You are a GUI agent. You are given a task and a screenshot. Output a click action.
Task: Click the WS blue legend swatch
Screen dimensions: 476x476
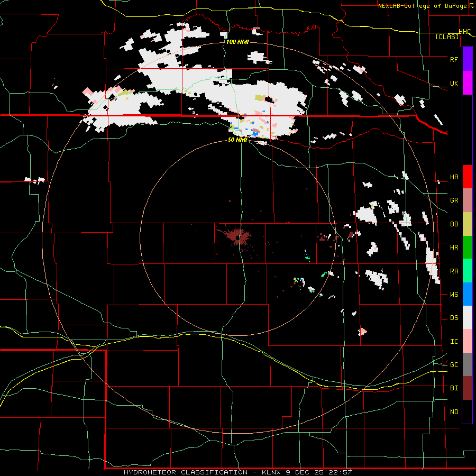[467, 294]
